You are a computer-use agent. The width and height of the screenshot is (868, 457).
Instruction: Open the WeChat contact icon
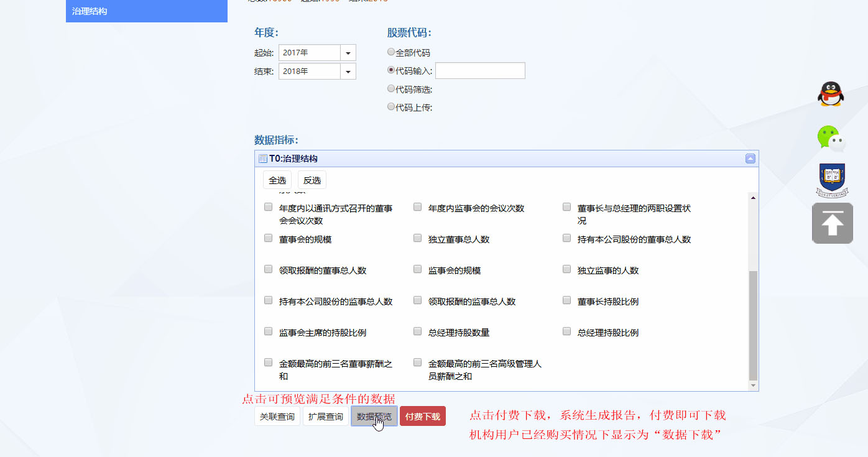(831, 138)
